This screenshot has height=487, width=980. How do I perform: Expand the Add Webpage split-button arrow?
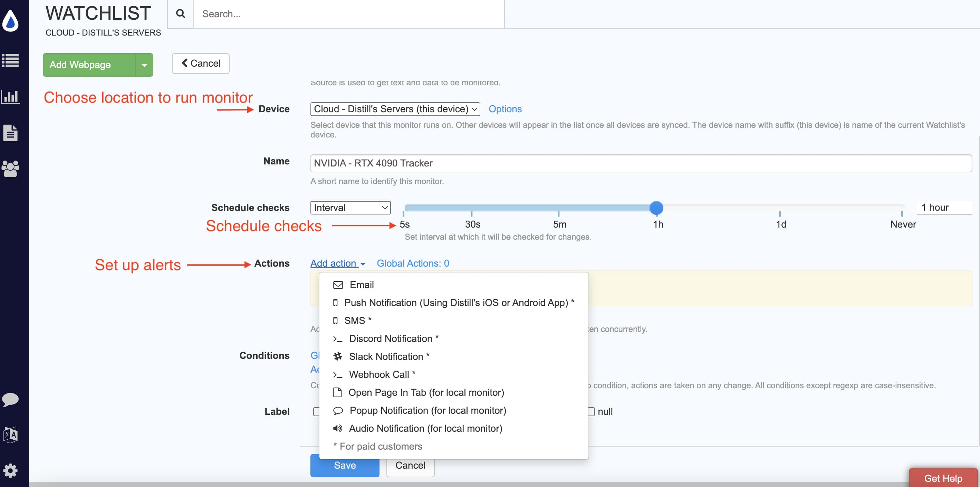pos(144,65)
